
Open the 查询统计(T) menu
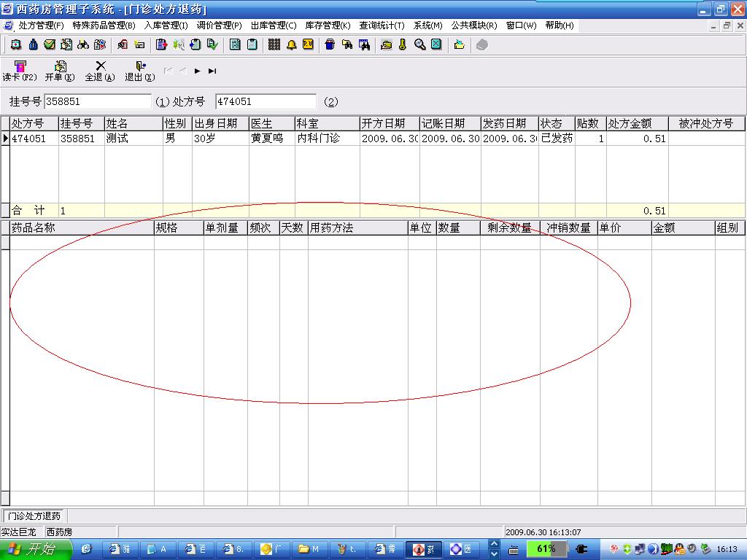coord(382,26)
